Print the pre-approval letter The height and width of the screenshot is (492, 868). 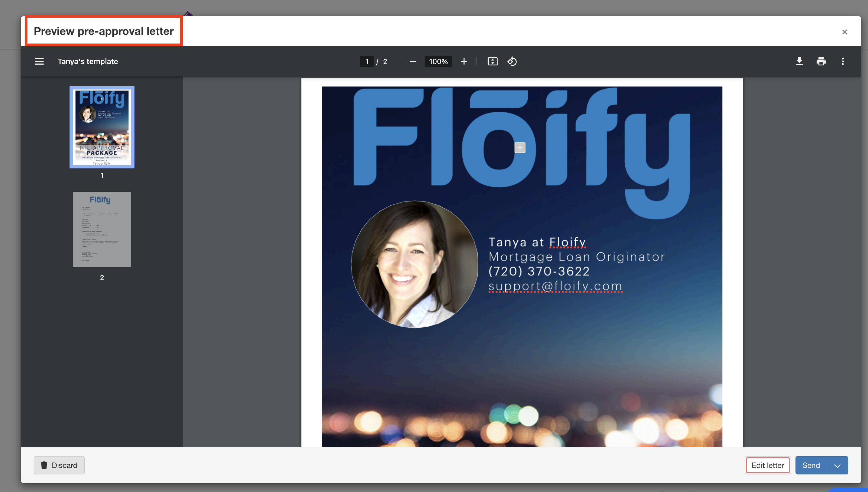point(821,62)
